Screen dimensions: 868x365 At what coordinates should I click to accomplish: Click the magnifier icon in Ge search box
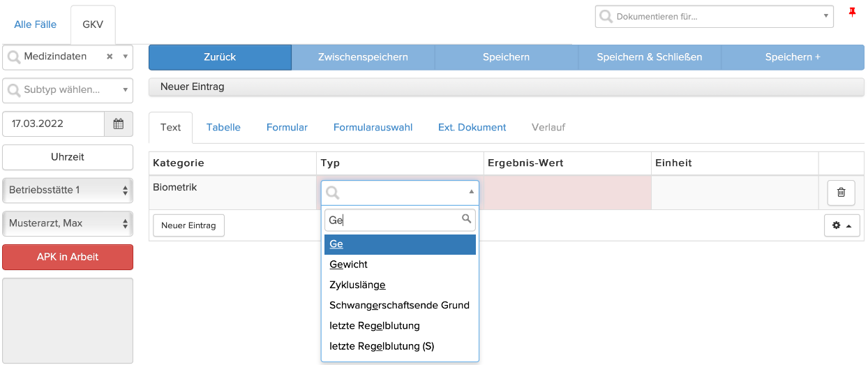(x=467, y=219)
